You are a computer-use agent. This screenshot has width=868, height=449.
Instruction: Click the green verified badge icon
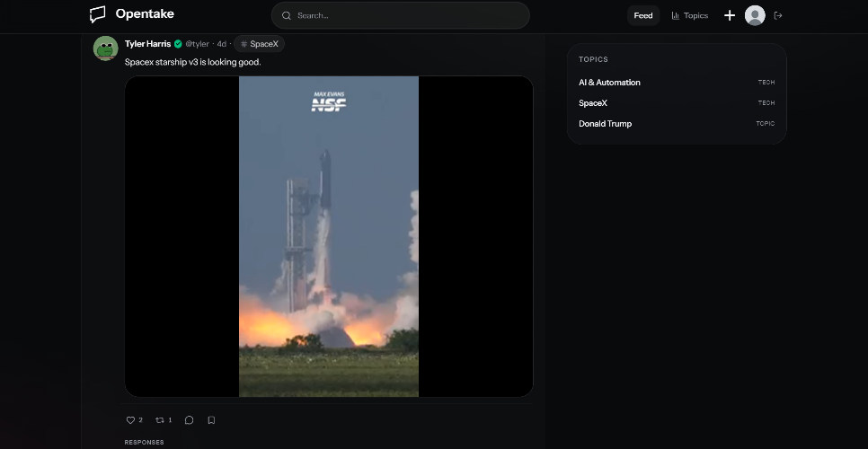point(178,44)
